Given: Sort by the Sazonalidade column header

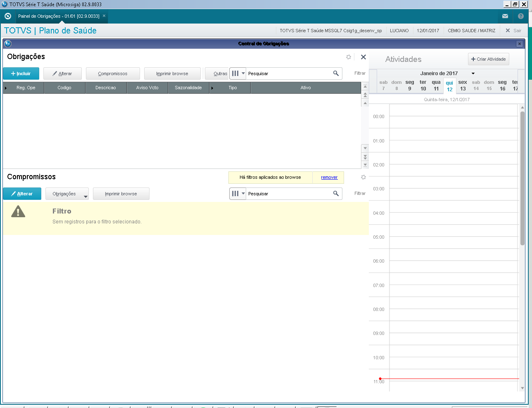Looking at the screenshot, I should [188, 88].
